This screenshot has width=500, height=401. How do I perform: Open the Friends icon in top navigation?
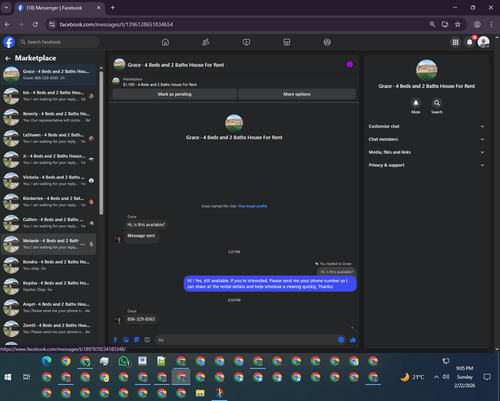[206, 42]
